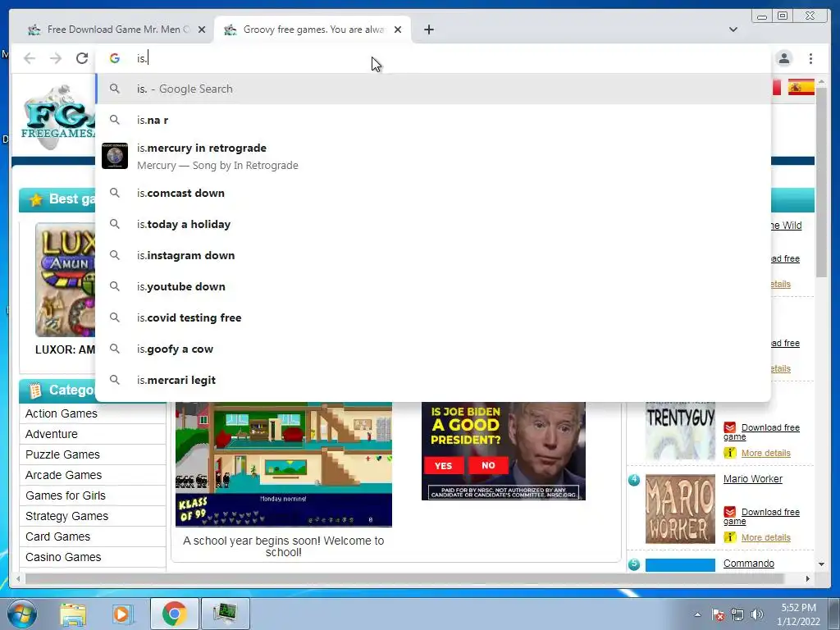Image resolution: width=840 pixels, height=630 pixels.
Task: Choose 'is.youtube down' suggestion
Action: [x=434, y=286]
